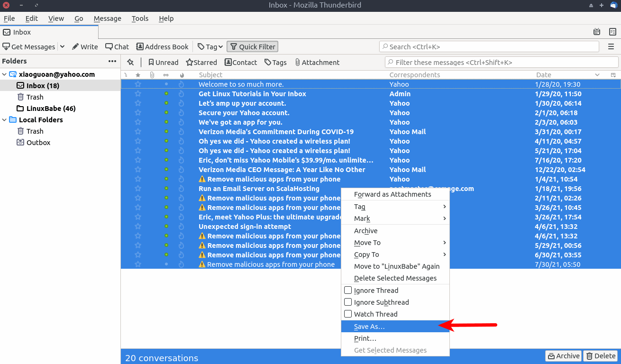This screenshot has width=621, height=364.
Task: Click the Address Book toolbar button
Action: point(162,46)
